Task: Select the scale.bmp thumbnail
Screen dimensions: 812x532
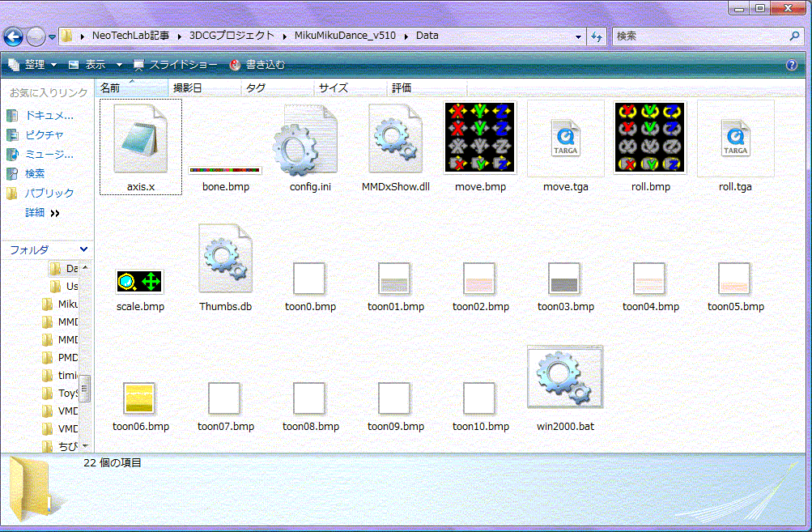Action: [x=140, y=282]
